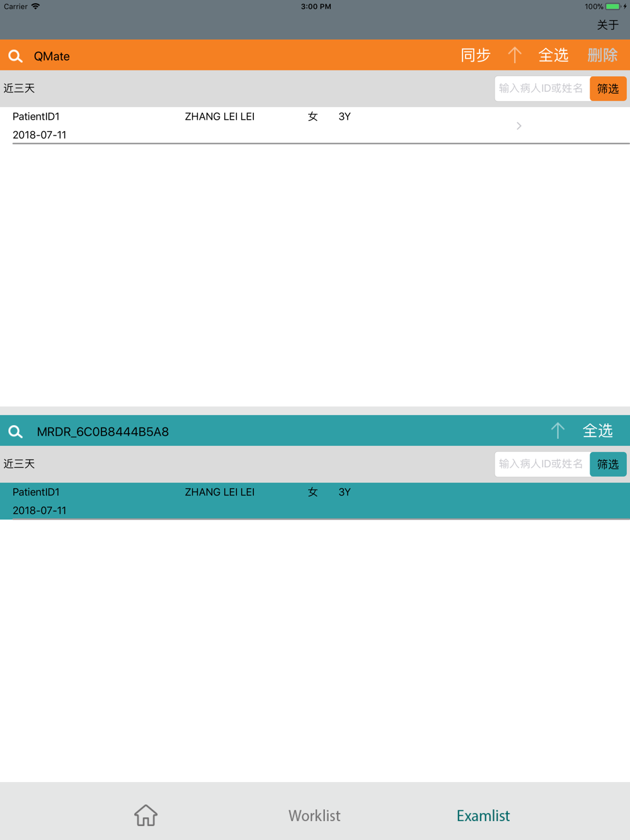
Task: Go to the home screen via the house icon
Action: coord(146,815)
